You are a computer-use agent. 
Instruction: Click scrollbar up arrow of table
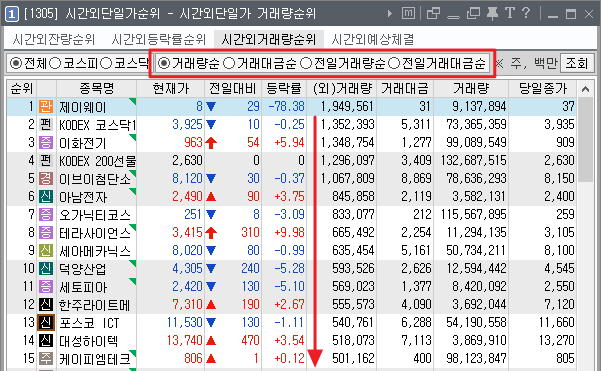tap(585, 89)
